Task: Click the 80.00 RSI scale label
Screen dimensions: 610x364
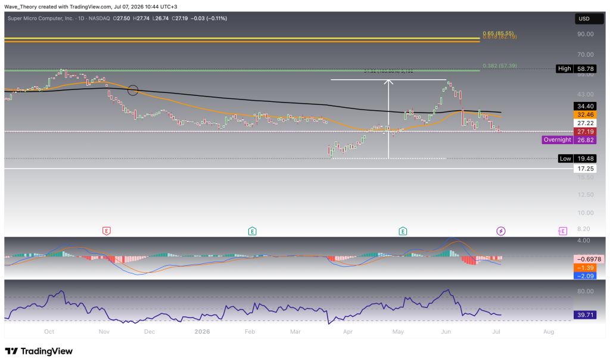Action: pos(585,291)
